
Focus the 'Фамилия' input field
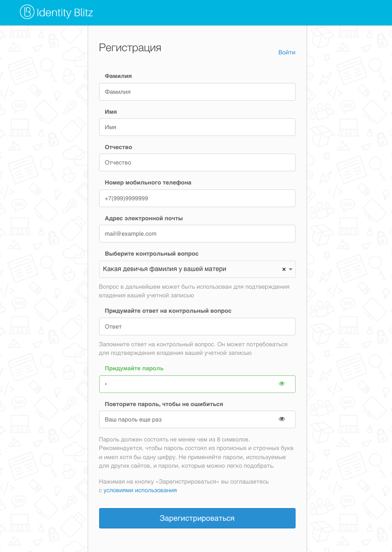(197, 92)
